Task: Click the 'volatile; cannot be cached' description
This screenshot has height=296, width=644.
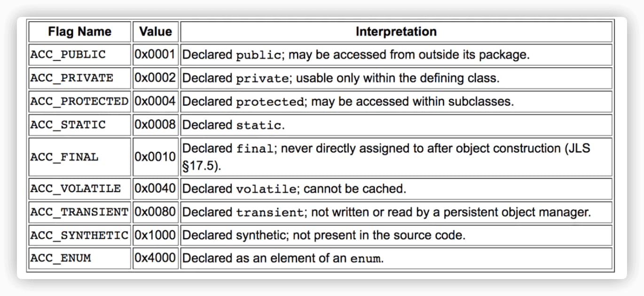Action: (321, 189)
